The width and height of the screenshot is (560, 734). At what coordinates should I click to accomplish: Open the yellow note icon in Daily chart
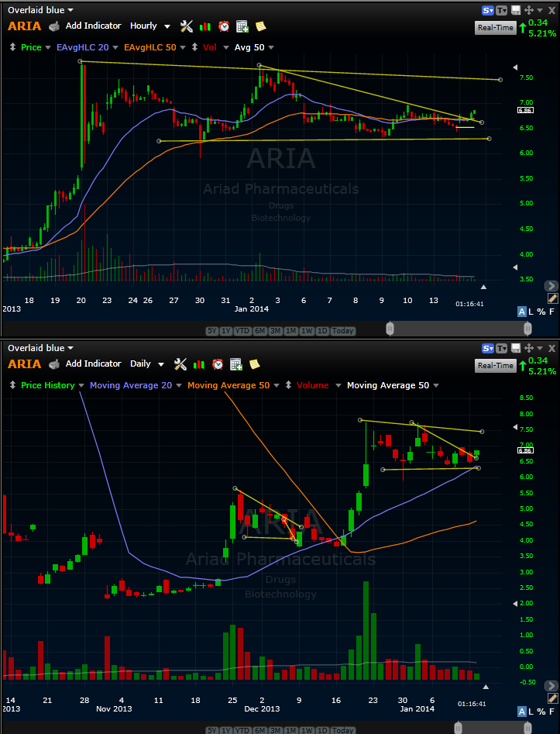coord(255,364)
